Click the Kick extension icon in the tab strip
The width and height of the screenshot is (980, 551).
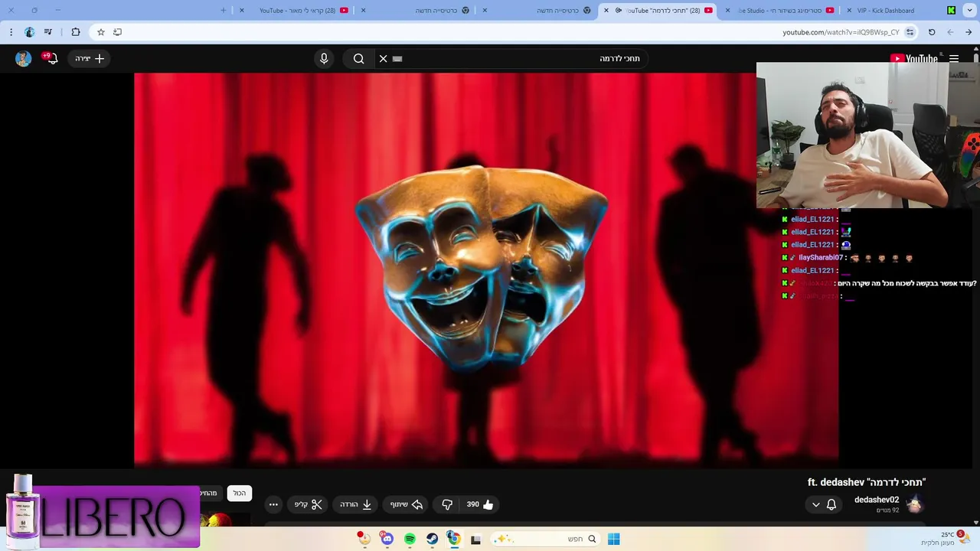951,10
